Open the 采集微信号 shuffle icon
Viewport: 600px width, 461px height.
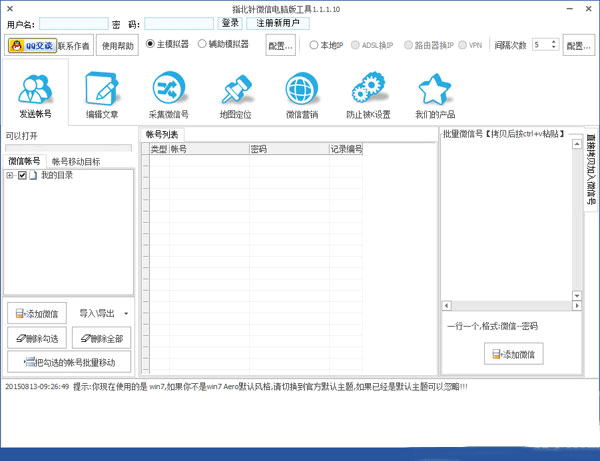tap(168, 88)
